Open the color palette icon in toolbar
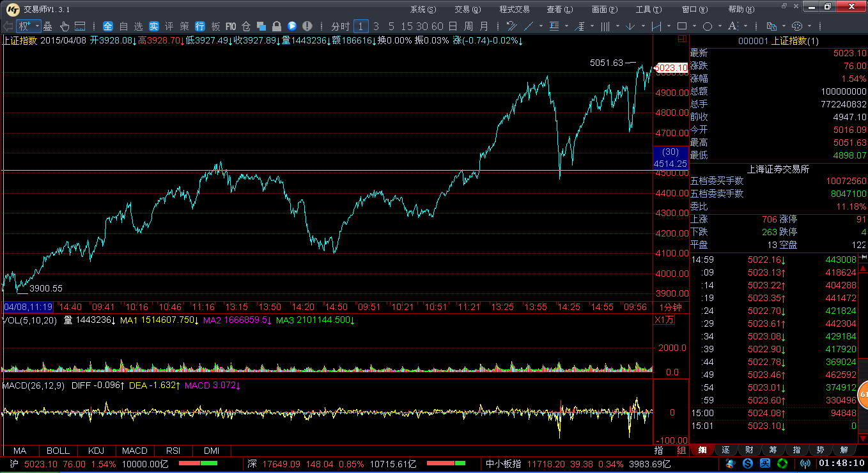 click(797, 26)
